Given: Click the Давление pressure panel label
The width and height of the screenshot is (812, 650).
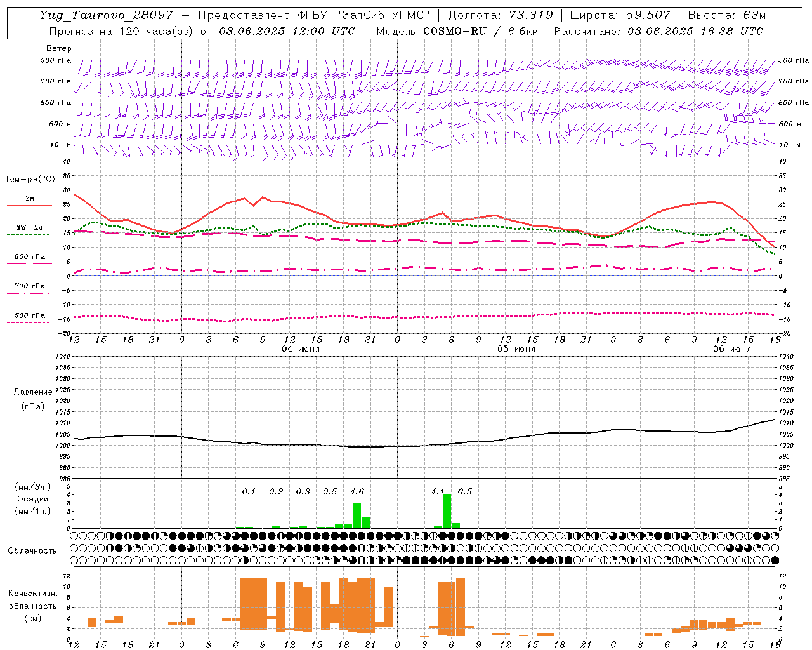Looking at the screenshot, I should (34, 392).
